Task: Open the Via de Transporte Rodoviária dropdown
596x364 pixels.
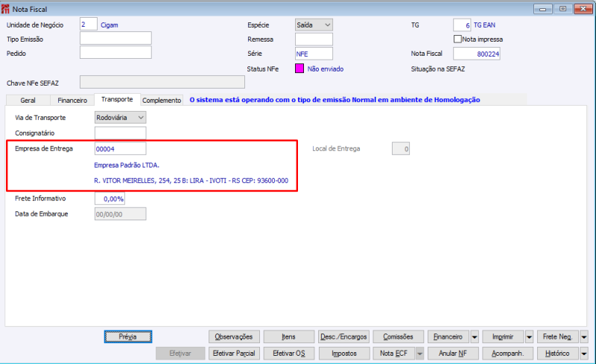Action: click(120, 118)
